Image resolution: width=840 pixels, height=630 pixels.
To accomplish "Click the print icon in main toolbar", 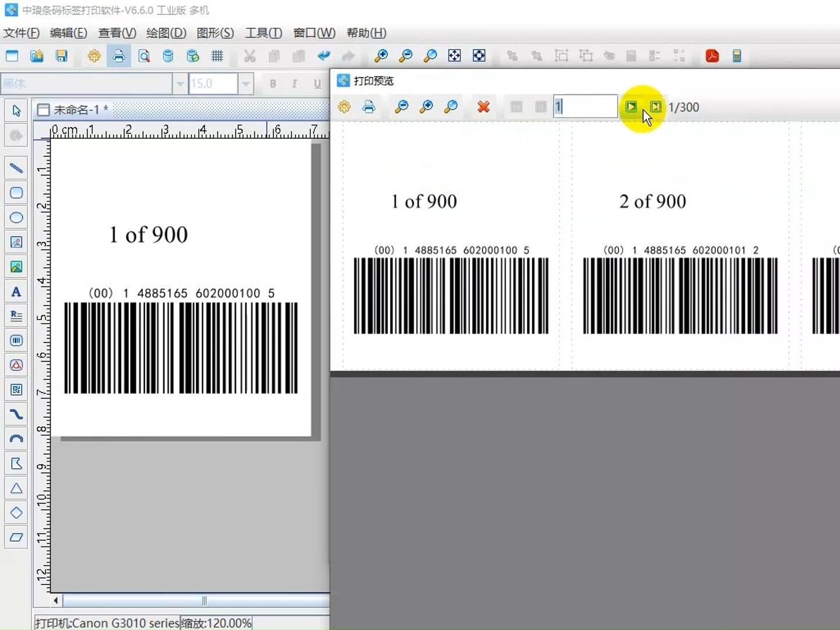I will 118,56.
